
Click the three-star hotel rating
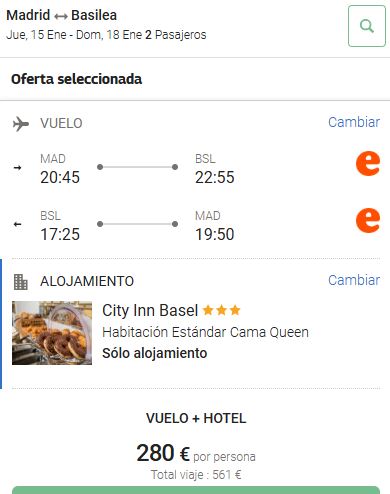[221, 310]
